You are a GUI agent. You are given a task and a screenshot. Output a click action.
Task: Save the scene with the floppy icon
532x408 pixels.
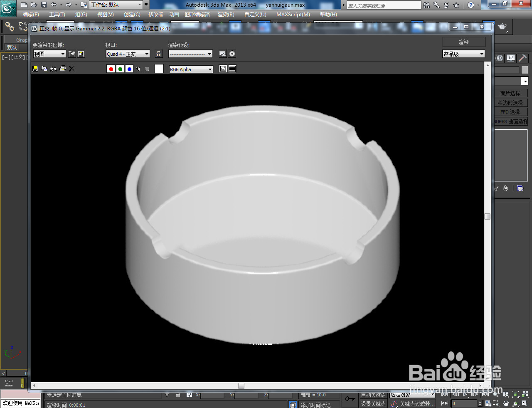point(44,5)
